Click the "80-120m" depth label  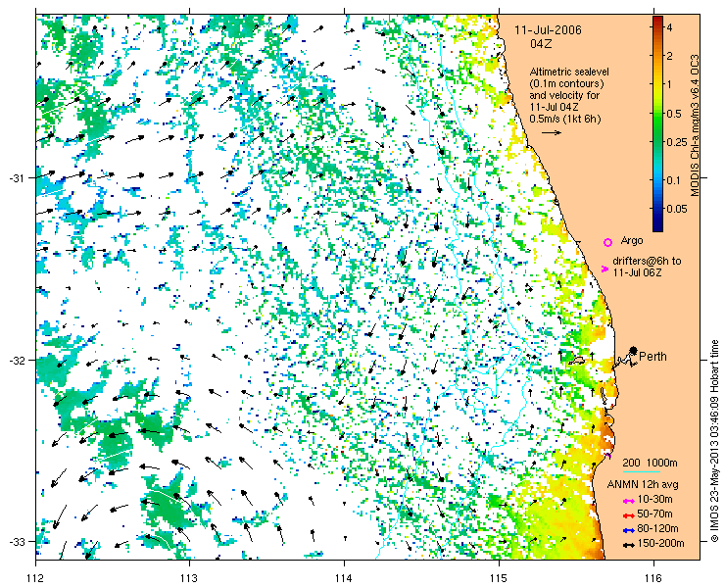(x=657, y=529)
